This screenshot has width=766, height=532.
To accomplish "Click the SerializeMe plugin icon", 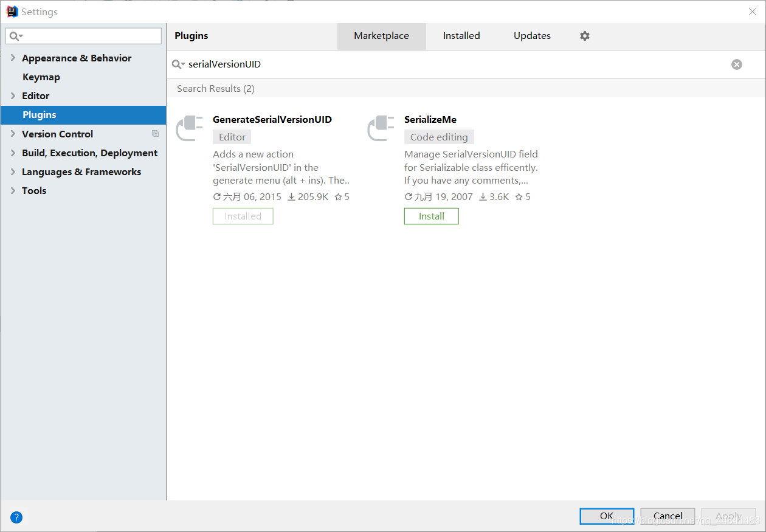I will (381, 128).
